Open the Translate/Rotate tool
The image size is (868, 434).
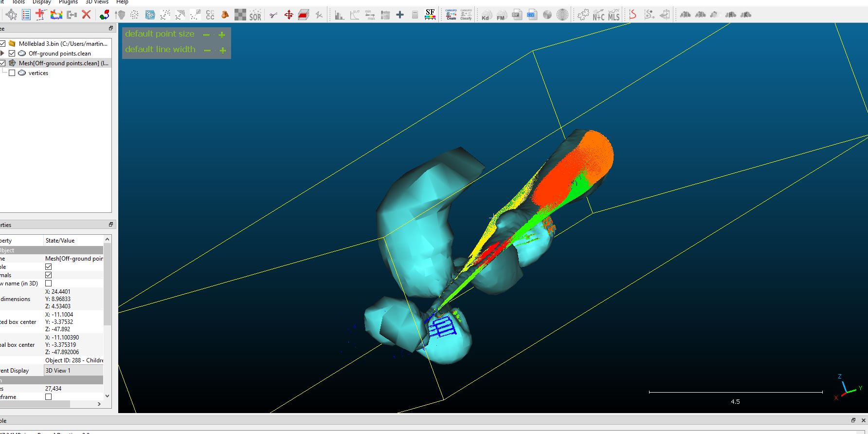click(289, 15)
